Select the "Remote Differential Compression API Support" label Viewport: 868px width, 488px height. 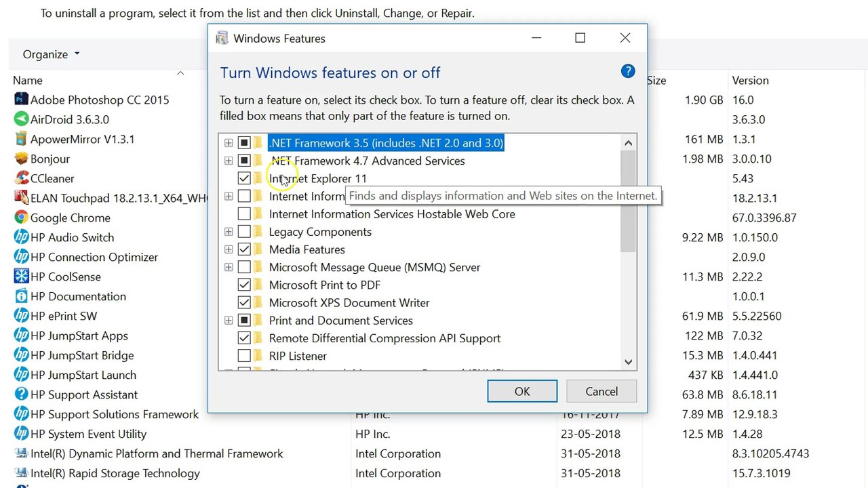(x=385, y=338)
